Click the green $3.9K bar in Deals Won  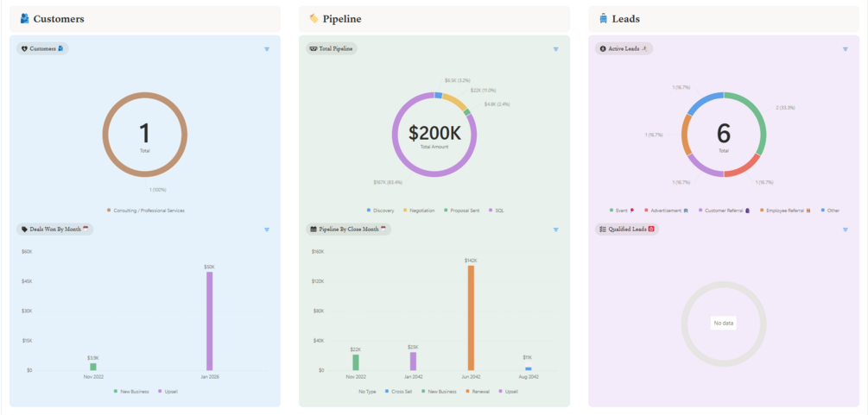point(93,367)
